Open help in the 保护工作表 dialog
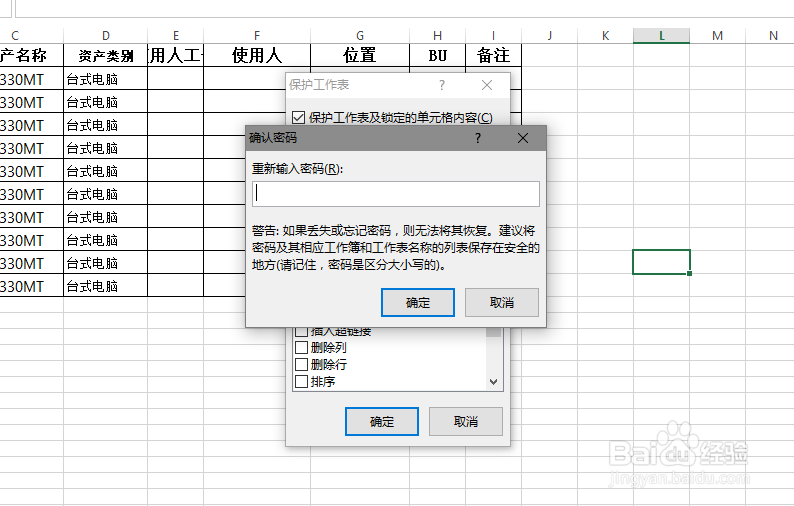794x506 pixels. click(x=442, y=85)
